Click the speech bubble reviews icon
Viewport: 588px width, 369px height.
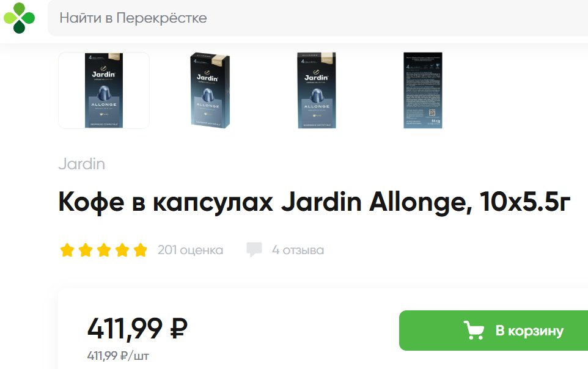coord(254,249)
